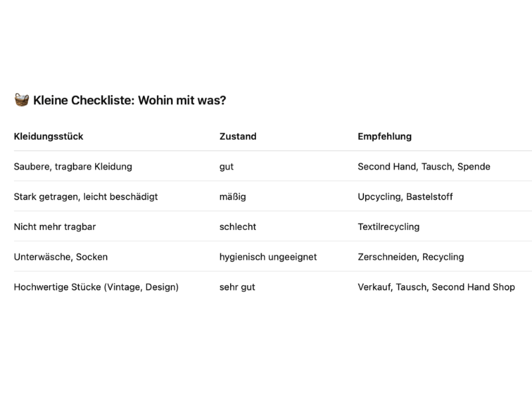
Task: Select the 'Nicht mehr tragbar' cell
Action: click(55, 227)
